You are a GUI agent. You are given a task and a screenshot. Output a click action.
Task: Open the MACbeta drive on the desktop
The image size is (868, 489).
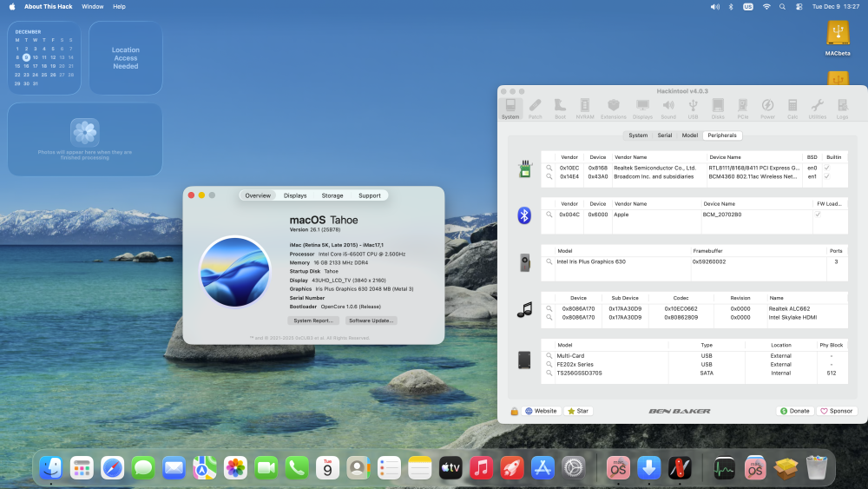pos(838,37)
